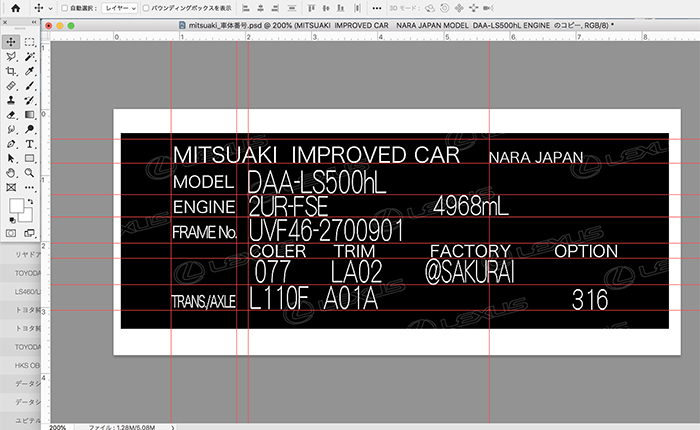Click the Home icon in options bar

click(15, 8)
